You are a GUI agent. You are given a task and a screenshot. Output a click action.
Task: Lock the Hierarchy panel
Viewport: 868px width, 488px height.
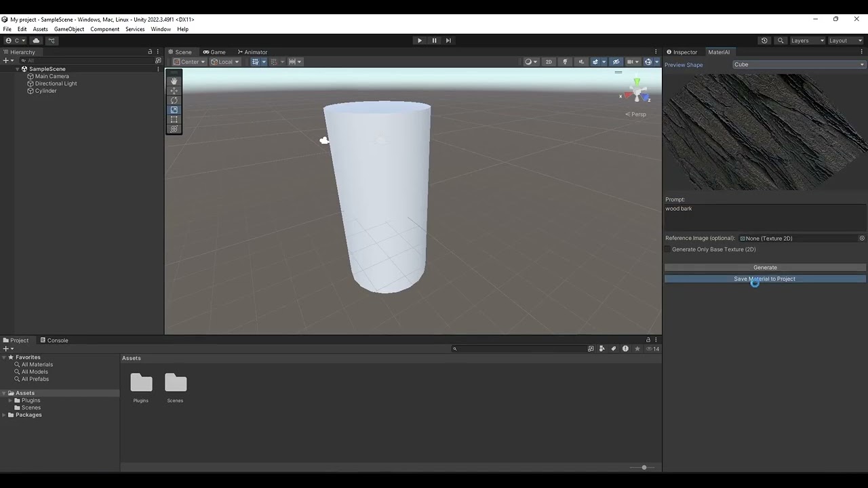coord(150,52)
